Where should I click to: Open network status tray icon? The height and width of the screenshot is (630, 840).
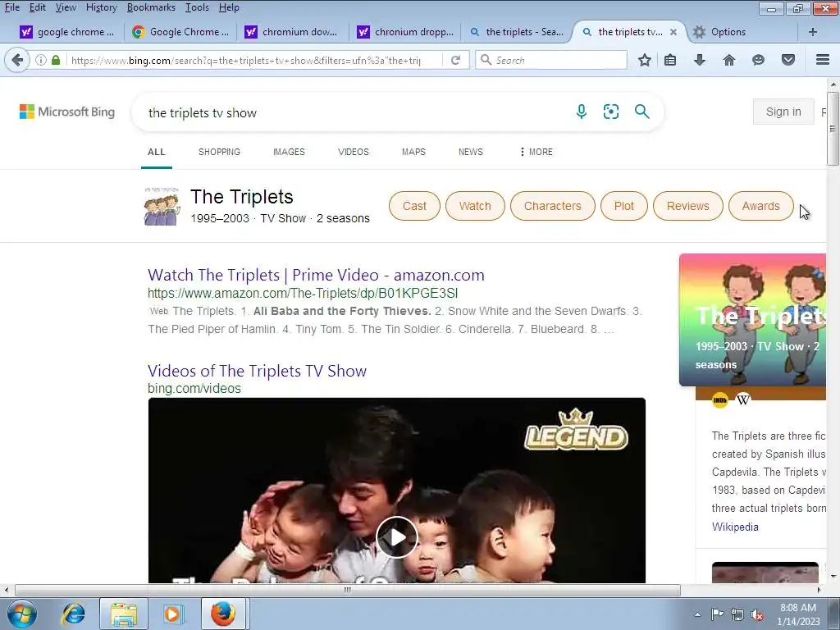(x=737, y=614)
